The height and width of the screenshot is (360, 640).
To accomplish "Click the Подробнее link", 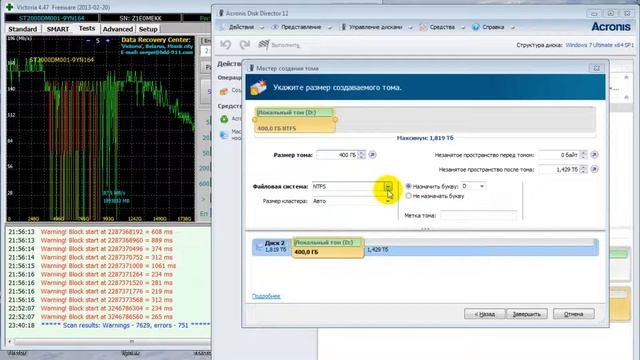I will tap(266, 296).
